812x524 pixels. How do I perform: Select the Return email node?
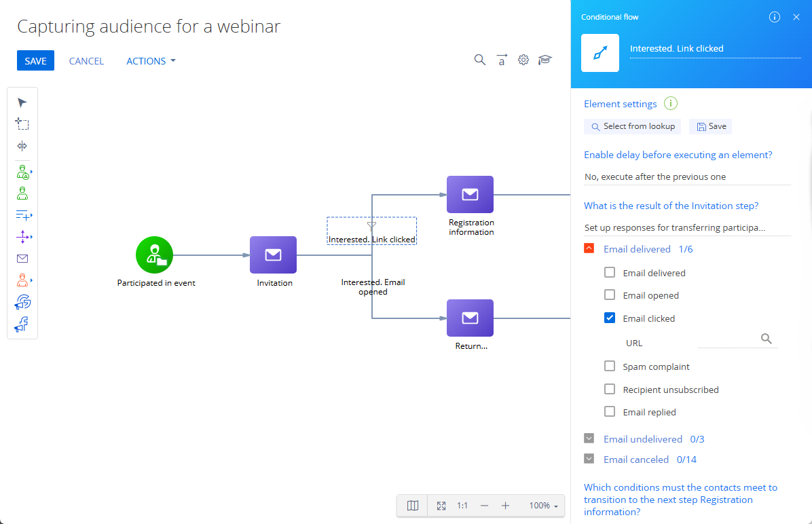click(470, 318)
